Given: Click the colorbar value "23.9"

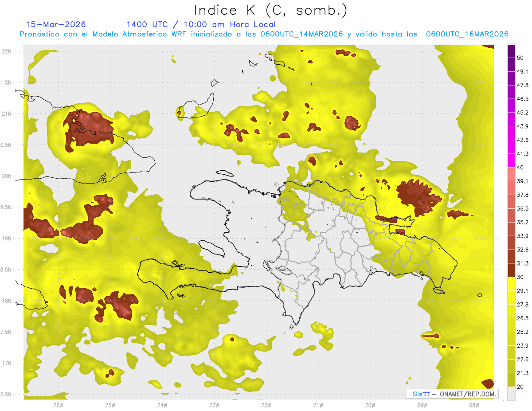Looking at the screenshot, I should click(x=523, y=346).
